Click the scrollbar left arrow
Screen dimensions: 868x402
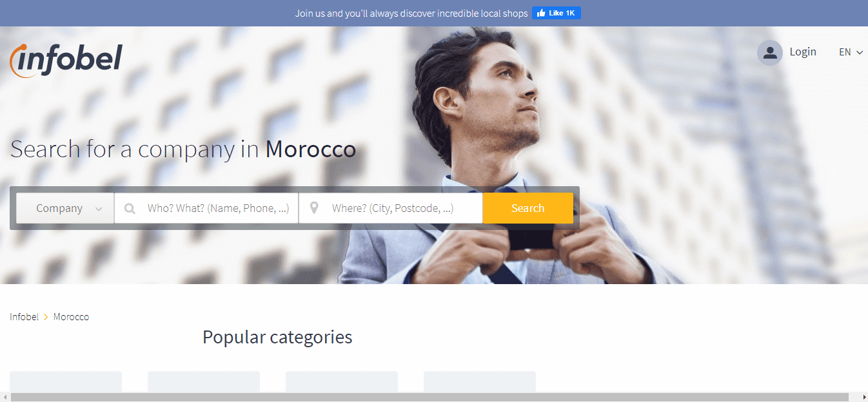pyautogui.click(x=5, y=397)
